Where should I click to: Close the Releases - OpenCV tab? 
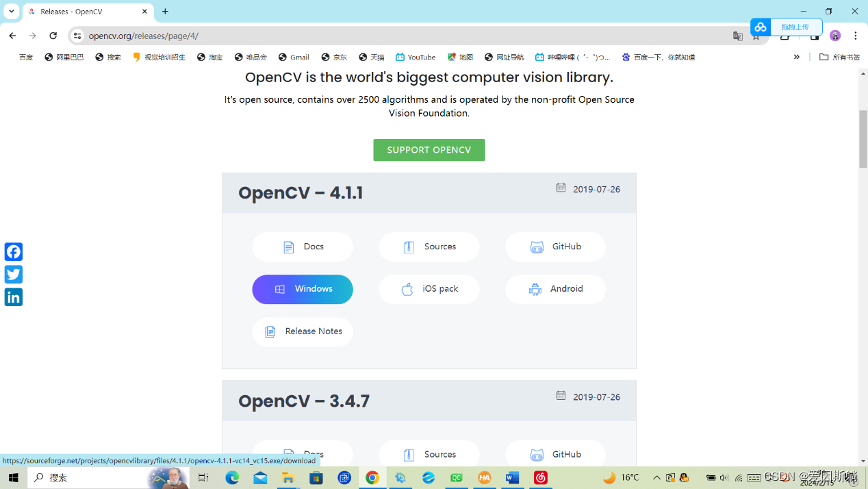click(144, 12)
